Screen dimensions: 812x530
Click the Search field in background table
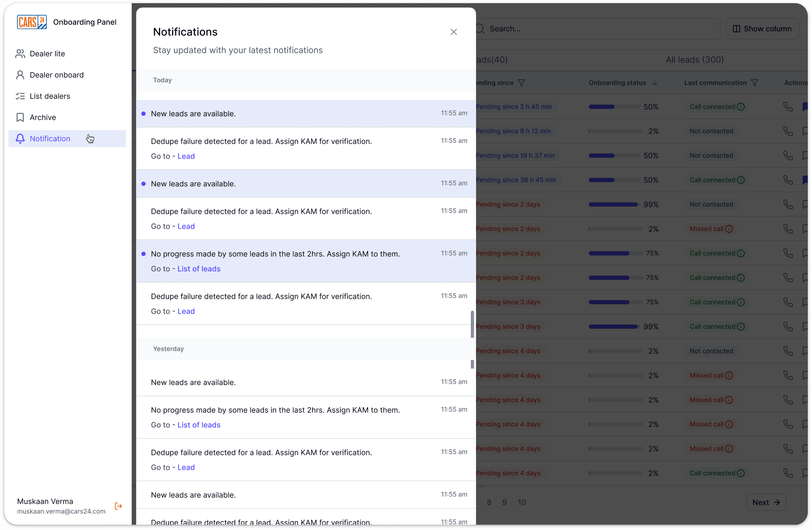tap(598, 29)
